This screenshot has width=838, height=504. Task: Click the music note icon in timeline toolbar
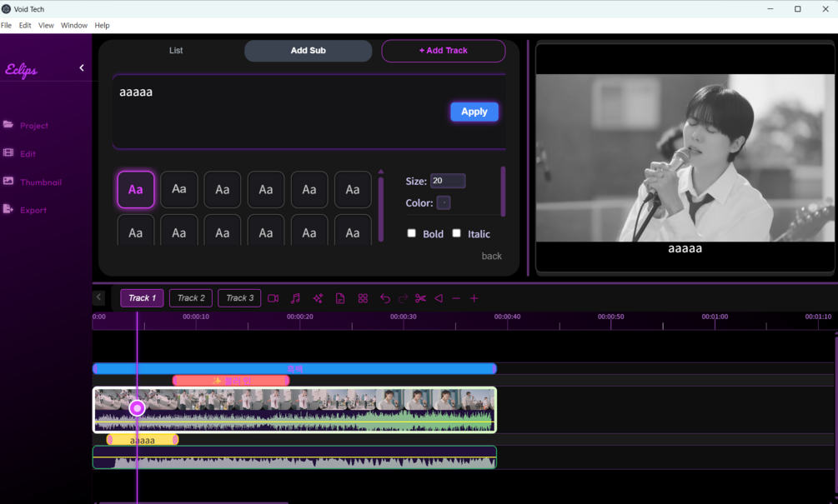[x=295, y=298]
